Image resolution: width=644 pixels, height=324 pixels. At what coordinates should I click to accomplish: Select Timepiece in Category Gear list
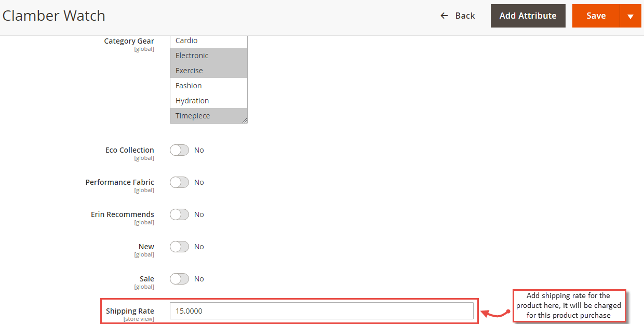pyautogui.click(x=209, y=116)
